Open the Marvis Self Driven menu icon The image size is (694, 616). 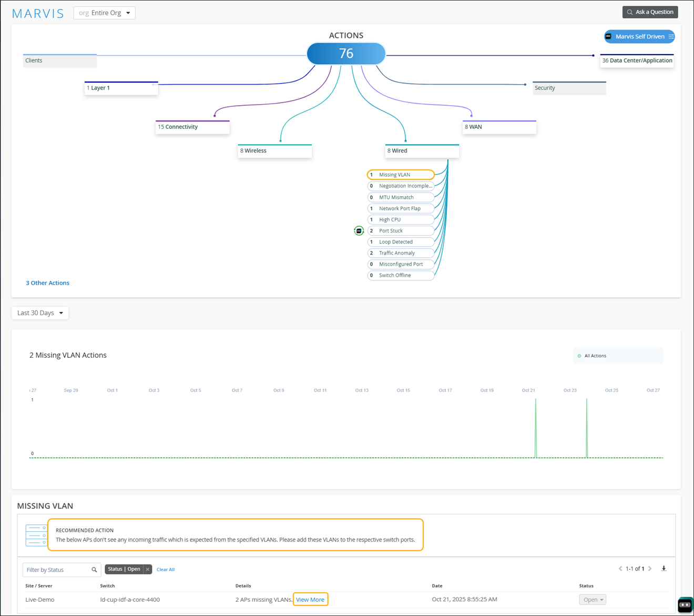671,37
